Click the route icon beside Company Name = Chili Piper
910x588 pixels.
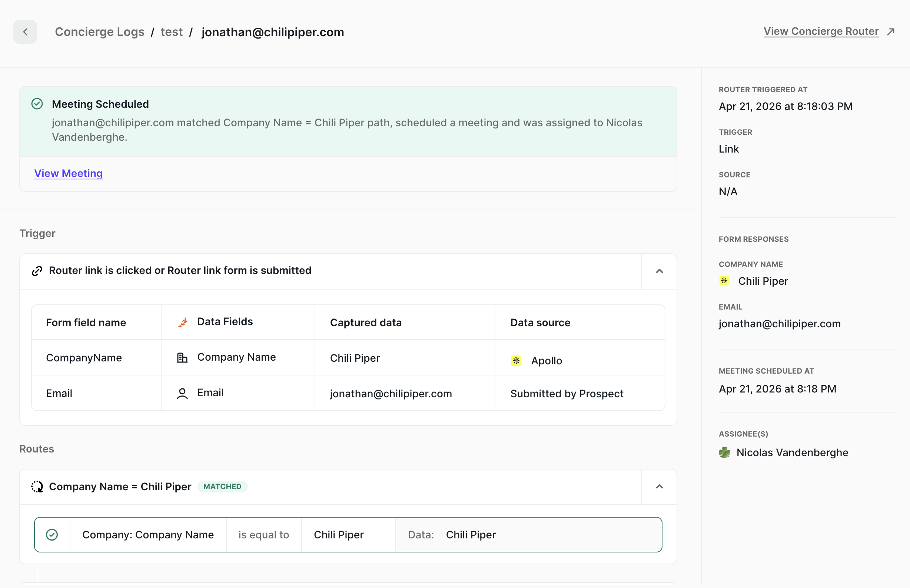click(37, 487)
